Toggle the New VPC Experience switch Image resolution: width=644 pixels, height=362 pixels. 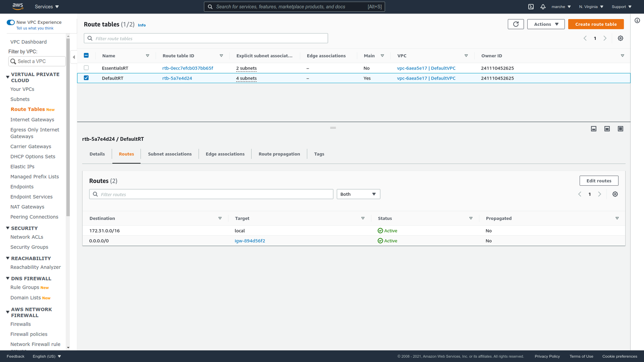click(x=11, y=22)
